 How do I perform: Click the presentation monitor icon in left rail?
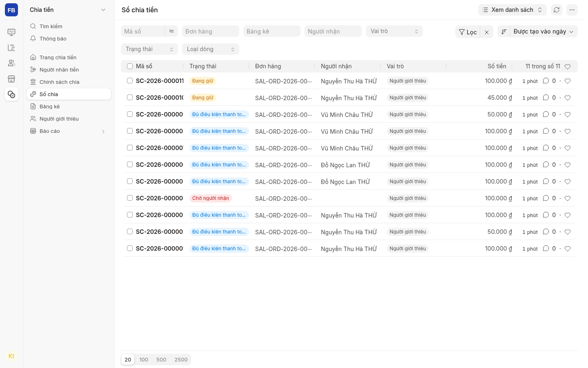coord(11,32)
